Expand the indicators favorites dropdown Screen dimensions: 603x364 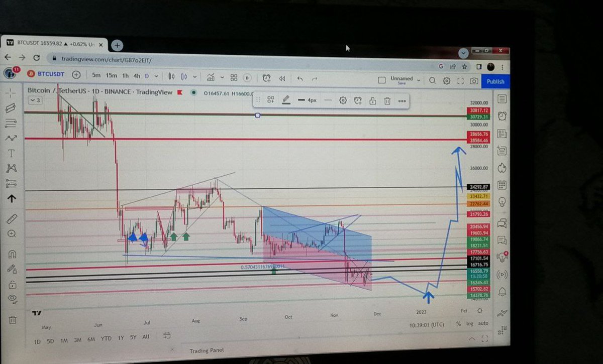tap(221, 77)
